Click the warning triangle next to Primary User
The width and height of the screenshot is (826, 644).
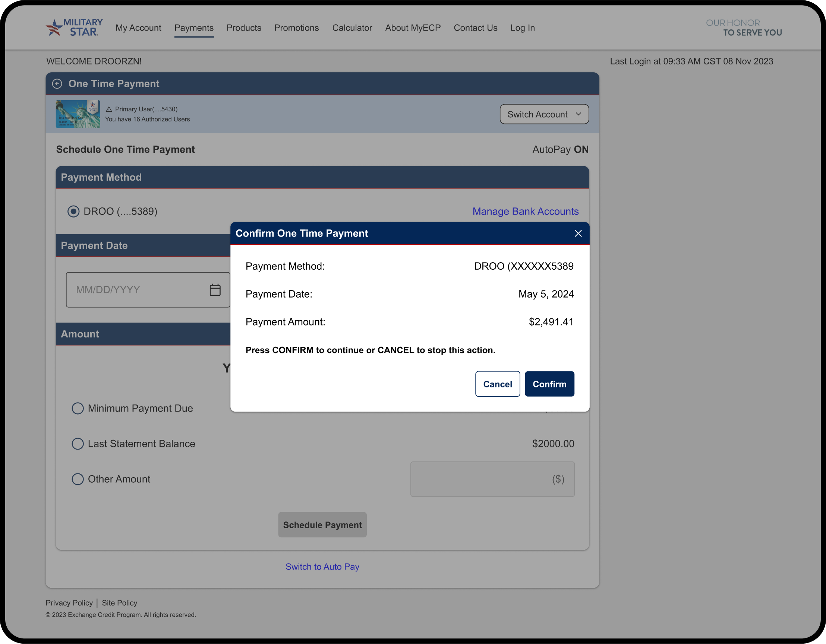109,109
